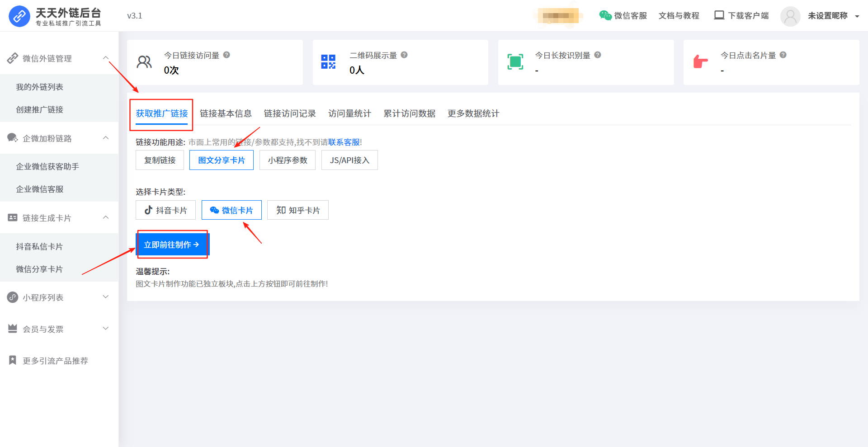Collapse the 微信外链管理 sidebar section

click(106, 58)
